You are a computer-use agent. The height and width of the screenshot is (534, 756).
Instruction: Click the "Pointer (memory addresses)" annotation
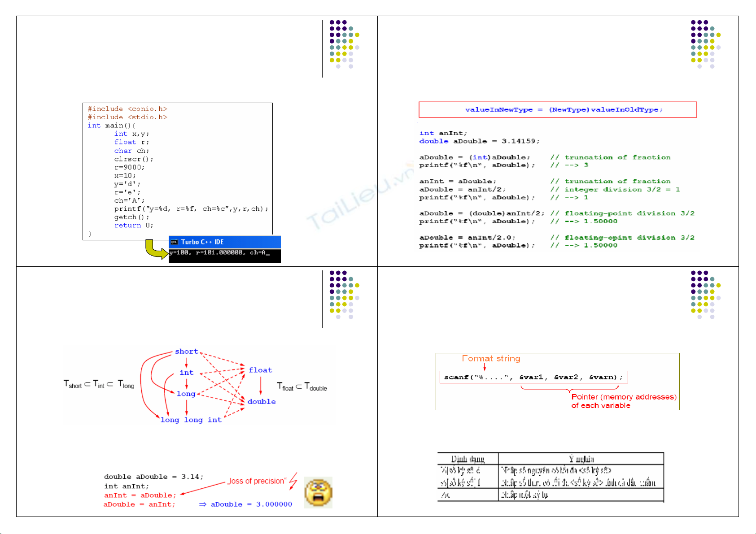(624, 397)
